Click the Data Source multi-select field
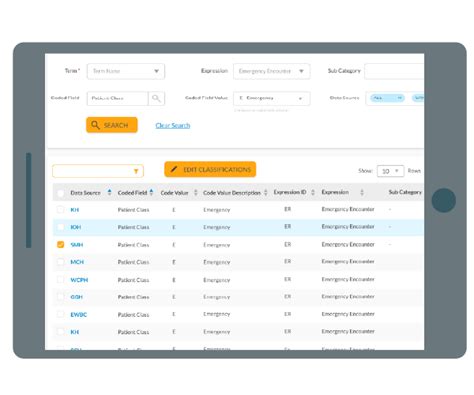 click(x=395, y=98)
